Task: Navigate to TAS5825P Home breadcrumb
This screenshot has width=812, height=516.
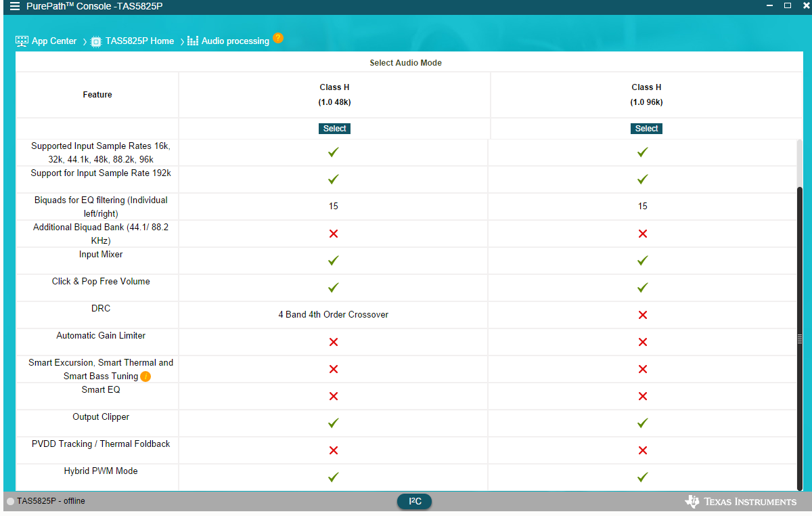Action: 139,41
